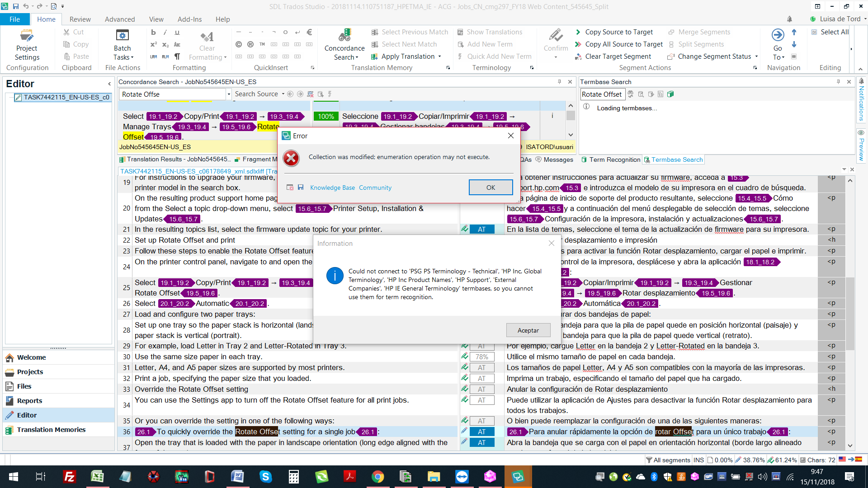Open the Knowledge Base link
This screenshot has height=488, width=868.
point(332,188)
